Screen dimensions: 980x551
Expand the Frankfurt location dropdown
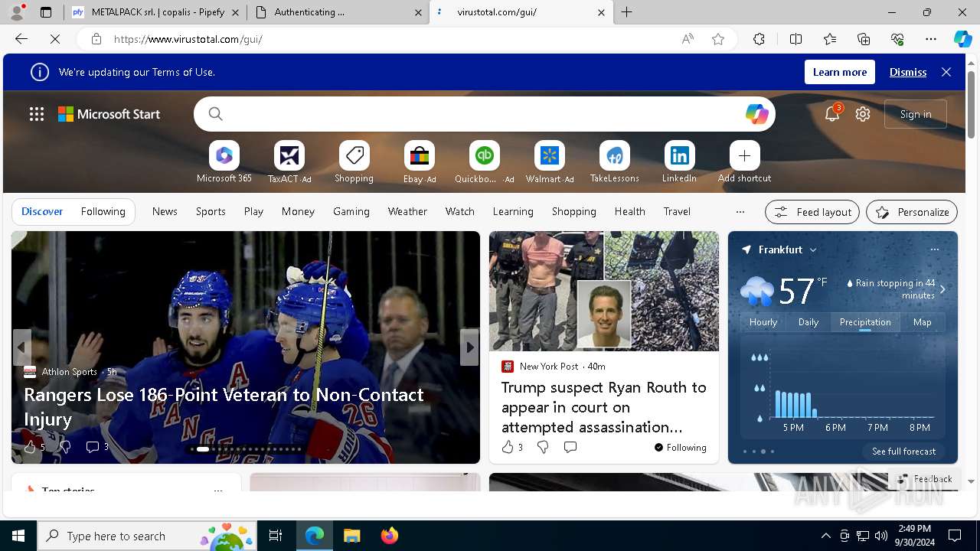pyautogui.click(x=813, y=250)
